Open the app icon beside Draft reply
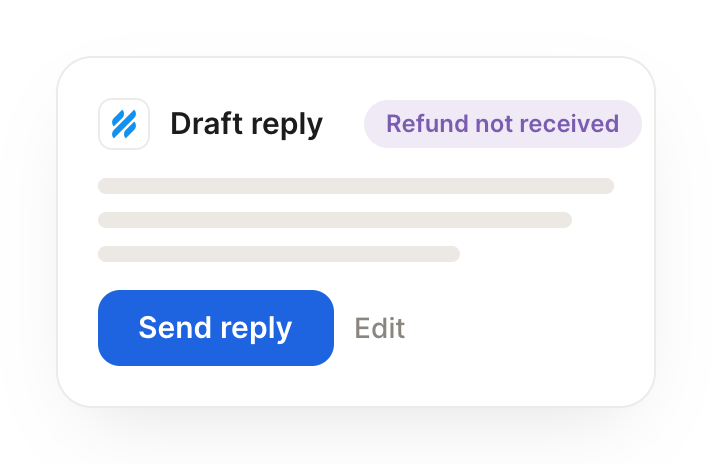 (124, 124)
